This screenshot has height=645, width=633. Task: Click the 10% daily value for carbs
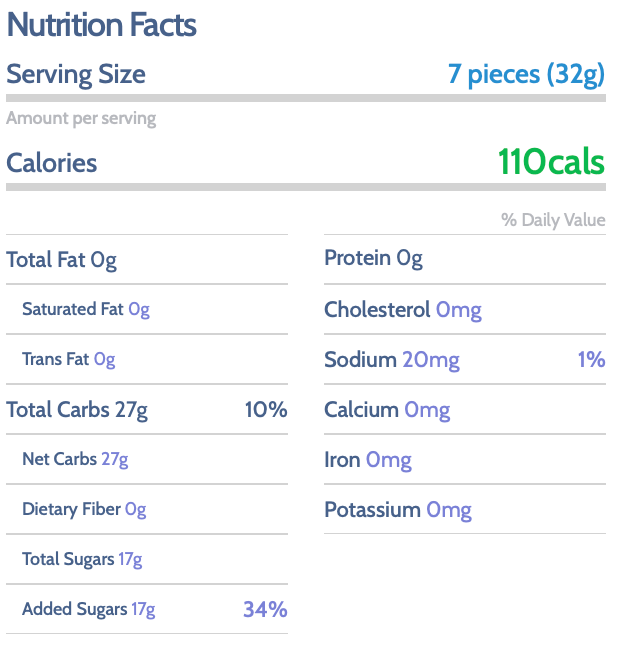[266, 409]
